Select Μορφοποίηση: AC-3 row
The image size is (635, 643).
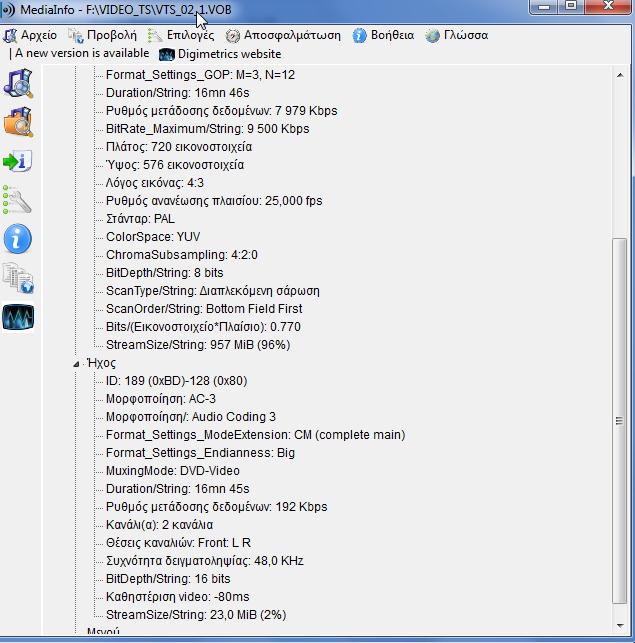(160, 399)
